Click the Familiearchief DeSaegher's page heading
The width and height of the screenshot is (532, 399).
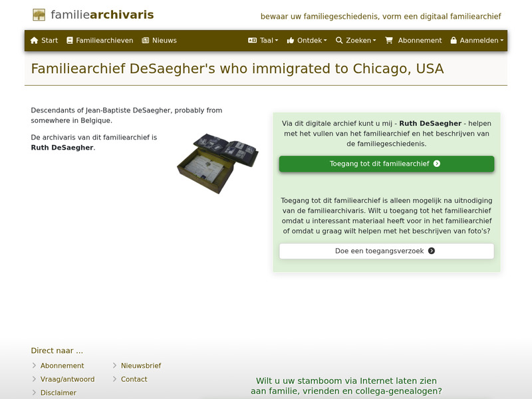pos(237,68)
